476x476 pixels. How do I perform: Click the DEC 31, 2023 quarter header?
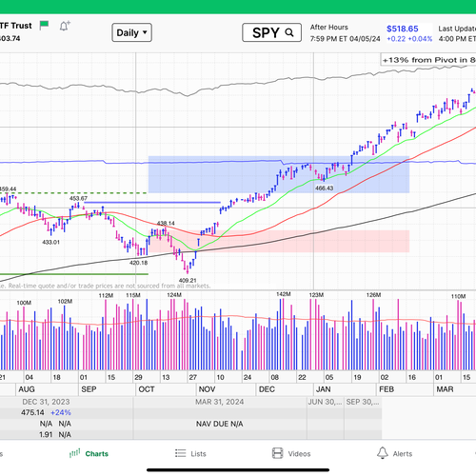[x=46, y=402]
